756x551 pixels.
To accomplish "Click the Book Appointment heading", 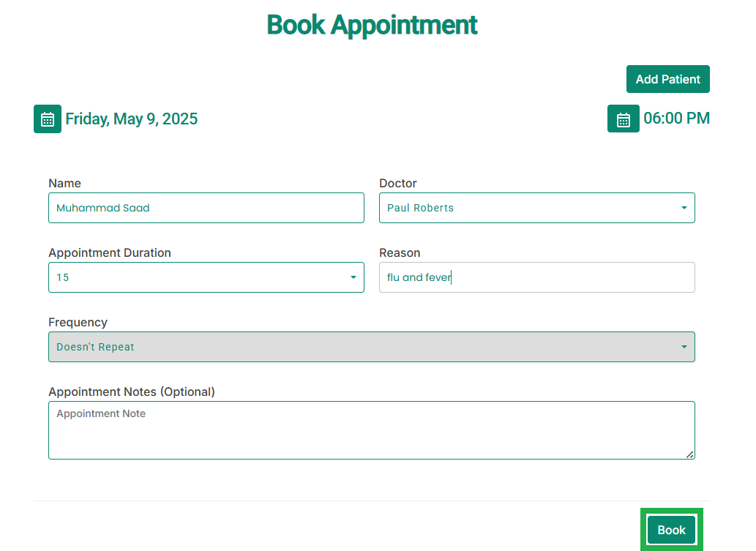I will point(372,25).
